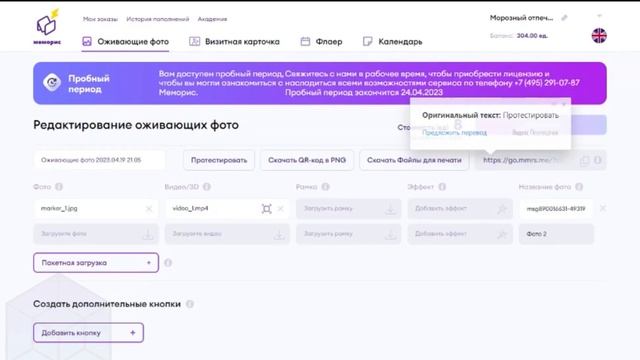This screenshot has width=640, height=360.
Task: Switch language with the UK flag icon
Action: click(x=599, y=36)
